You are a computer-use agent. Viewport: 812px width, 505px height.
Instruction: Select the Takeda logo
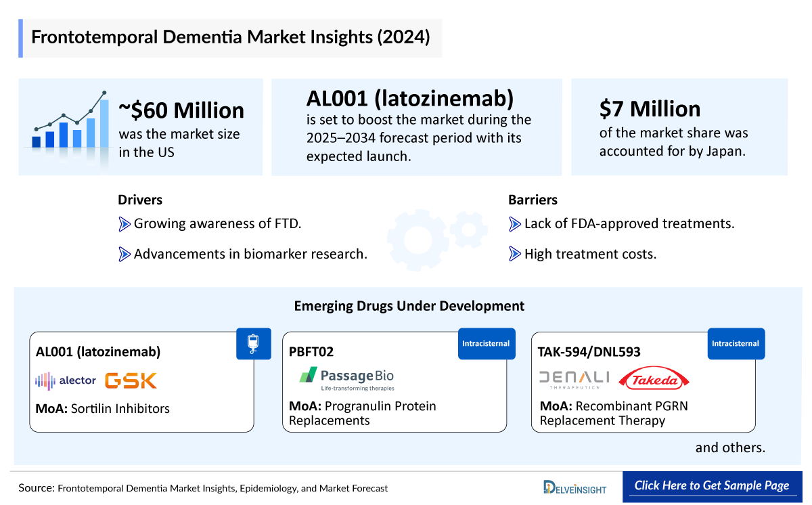pyautogui.click(x=654, y=379)
